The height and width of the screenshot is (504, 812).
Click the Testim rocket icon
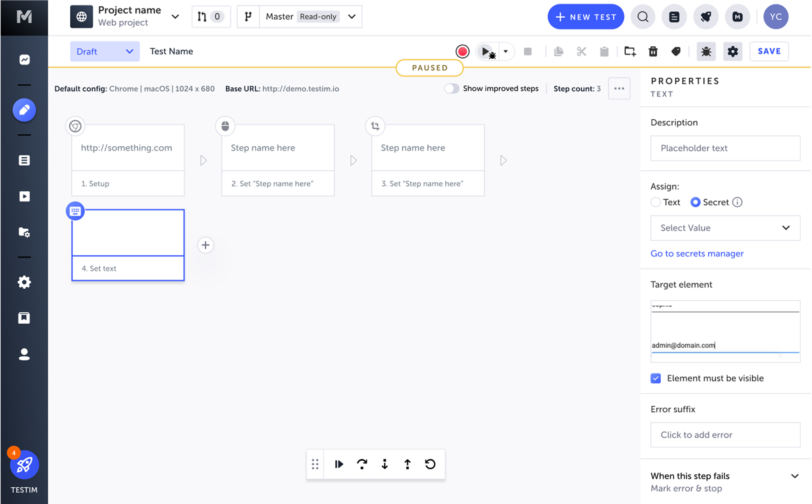point(24,465)
